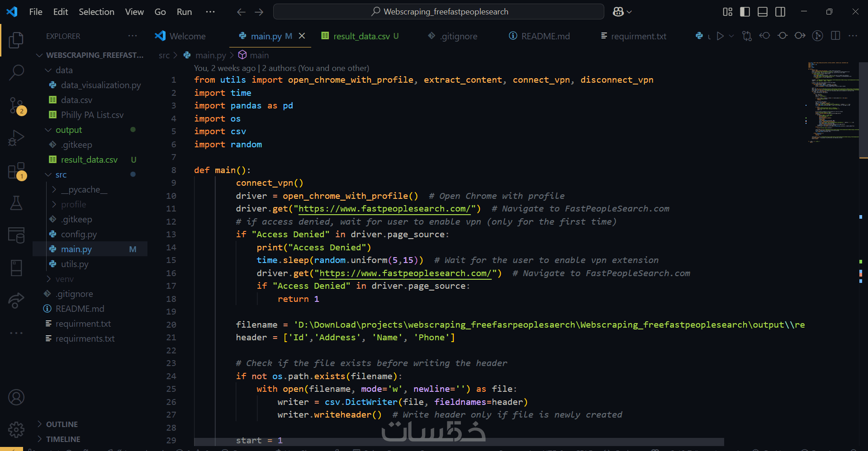Image resolution: width=868 pixels, height=451 pixels.
Task: Click the Python icon in editor toolbar
Action: pos(699,36)
